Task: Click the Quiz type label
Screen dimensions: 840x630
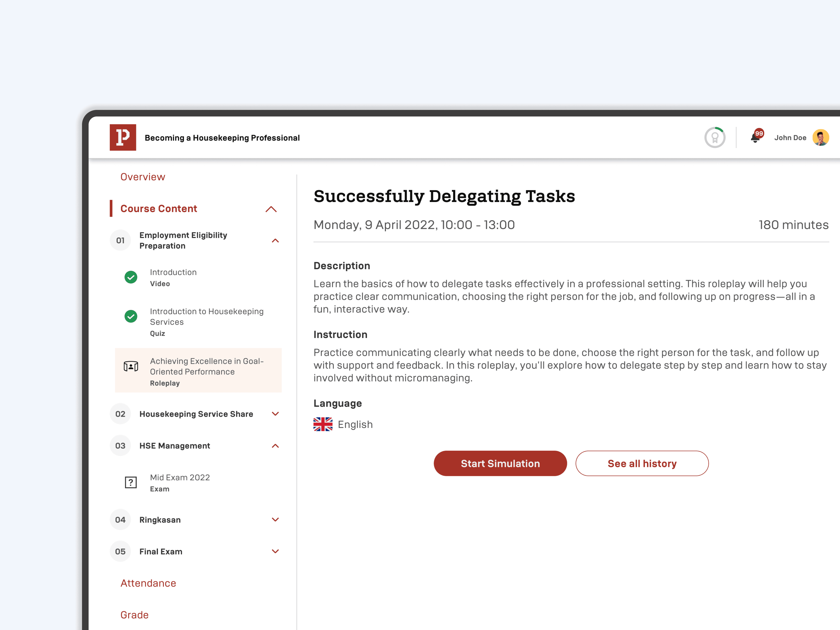Action: pos(157,333)
